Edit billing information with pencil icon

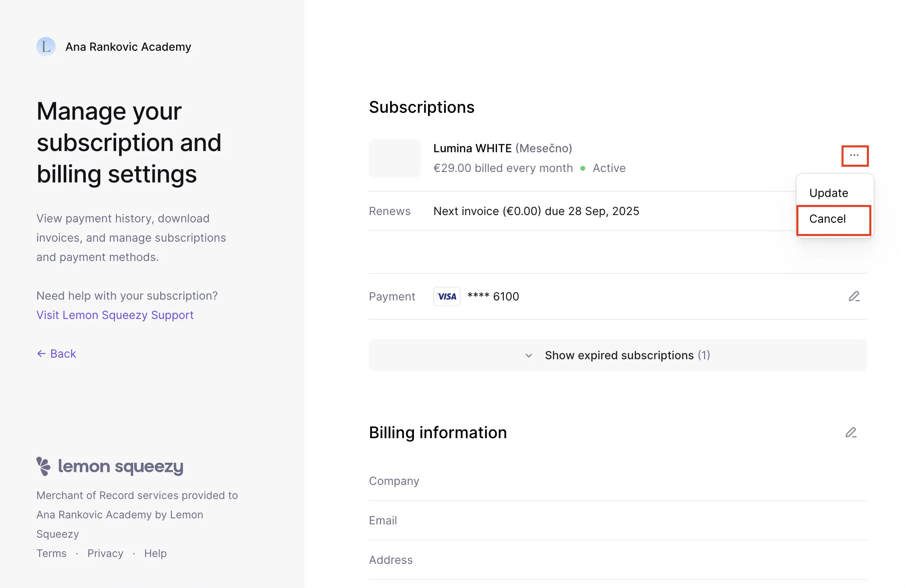[851, 433]
